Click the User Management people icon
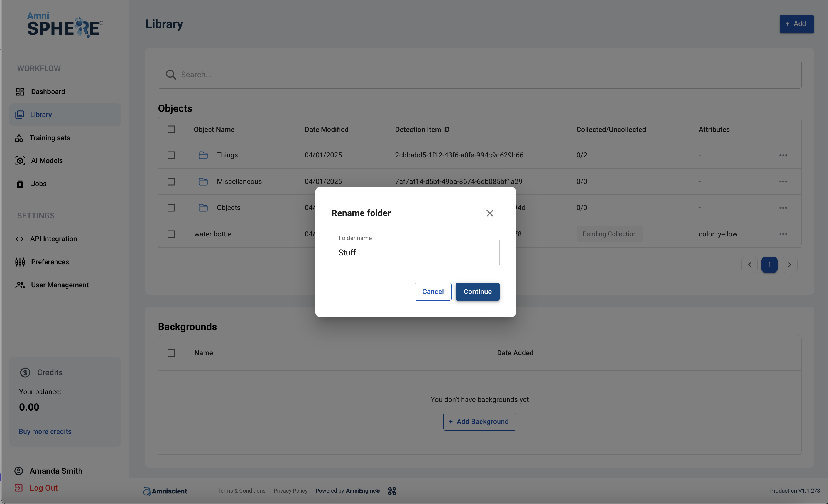Viewport: 828px width, 504px height. click(x=20, y=285)
